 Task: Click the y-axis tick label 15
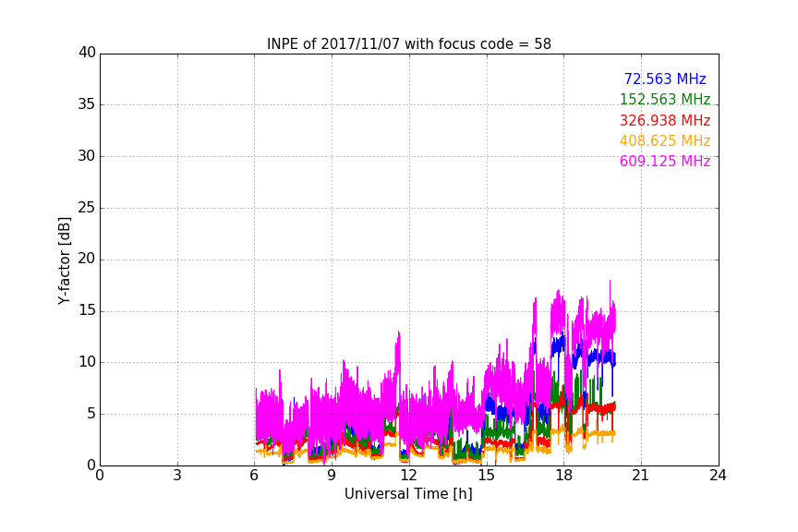pos(87,310)
